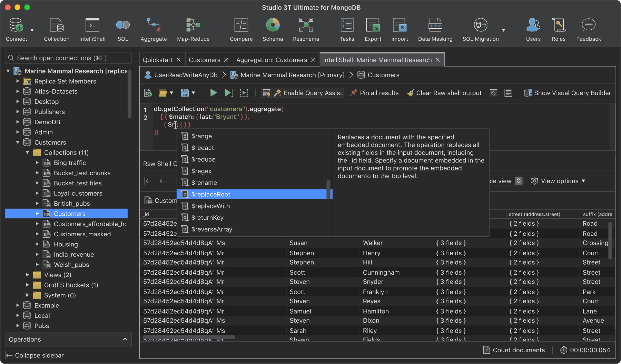Expand the Publishers database

click(18, 111)
